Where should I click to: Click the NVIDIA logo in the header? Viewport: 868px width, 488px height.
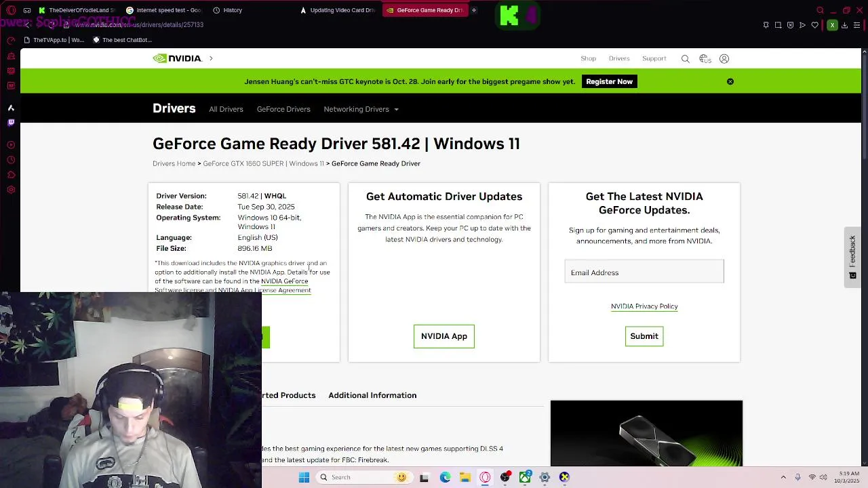tap(177, 58)
